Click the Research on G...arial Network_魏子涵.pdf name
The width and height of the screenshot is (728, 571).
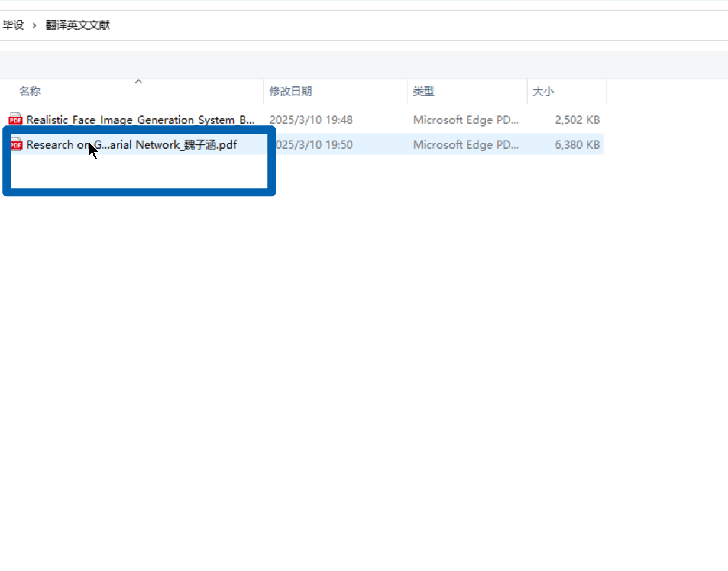(x=132, y=144)
